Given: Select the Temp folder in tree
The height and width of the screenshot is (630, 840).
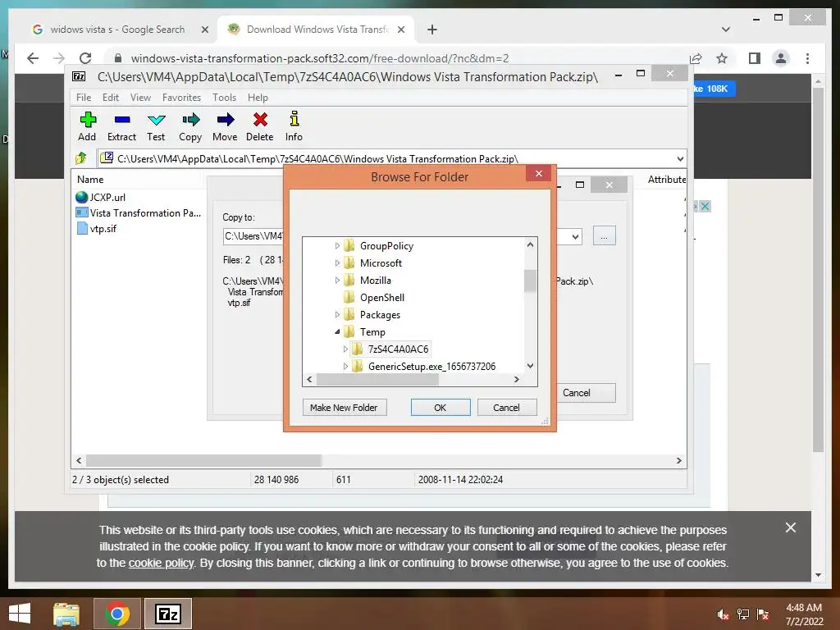Looking at the screenshot, I should [372, 332].
